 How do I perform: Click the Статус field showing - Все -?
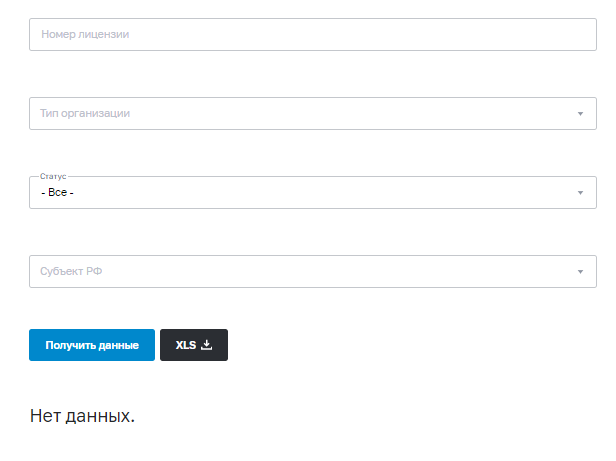point(313,193)
